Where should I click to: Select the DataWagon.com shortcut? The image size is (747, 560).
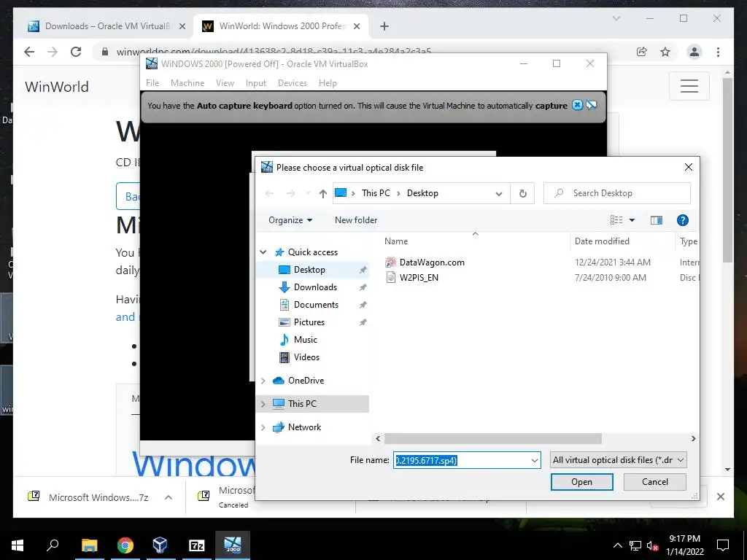pyautogui.click(x=432, y=262)
